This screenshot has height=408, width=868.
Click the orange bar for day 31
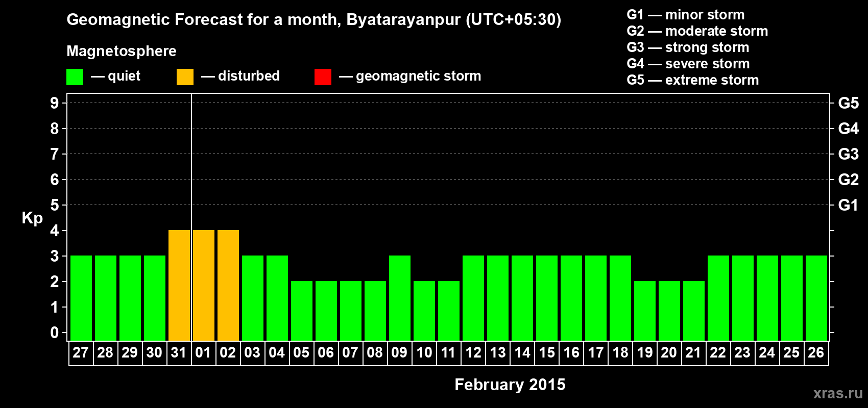(x=179, y=285)
